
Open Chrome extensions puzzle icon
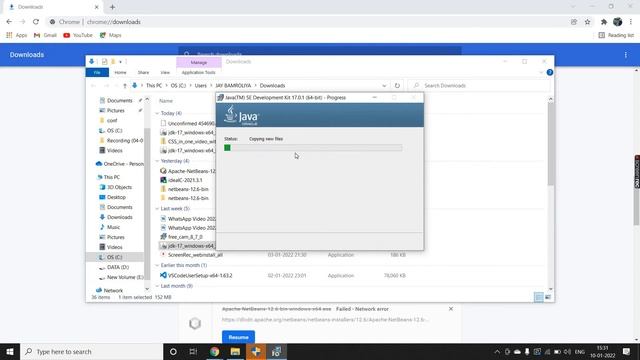(604, 22)
